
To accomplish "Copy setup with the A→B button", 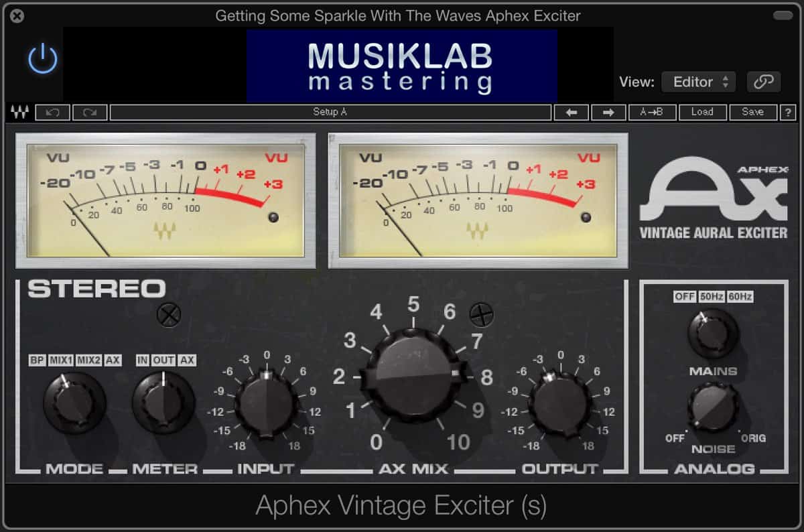I will (652, 113).
